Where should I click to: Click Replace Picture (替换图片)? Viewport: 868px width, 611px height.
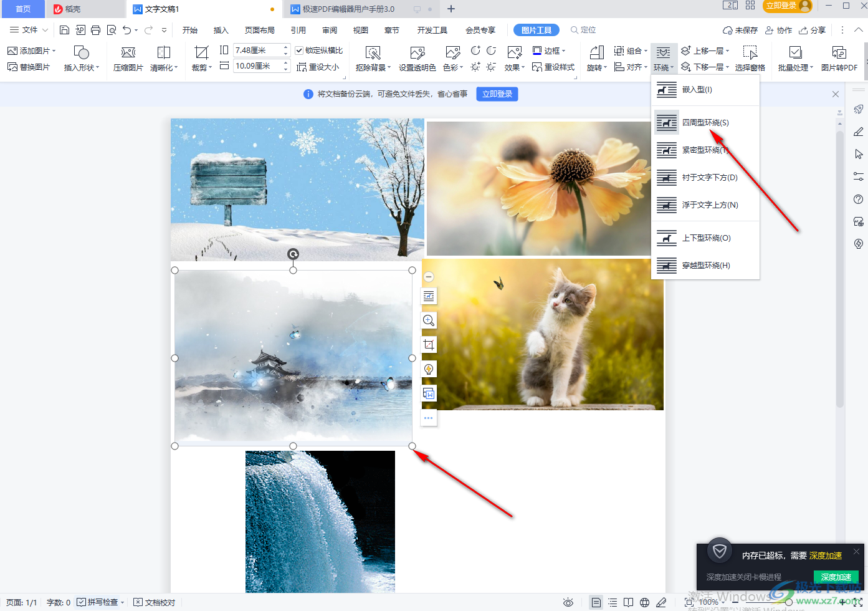(29, 67)
